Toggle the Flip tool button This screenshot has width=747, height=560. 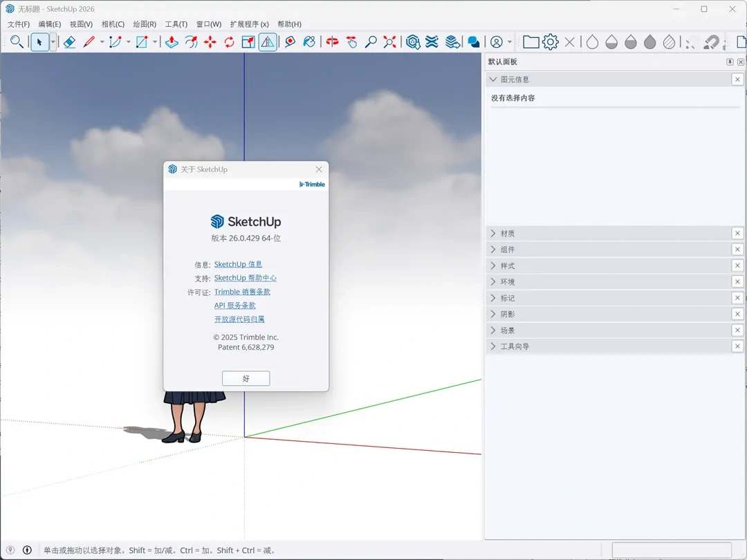(268, 42)
